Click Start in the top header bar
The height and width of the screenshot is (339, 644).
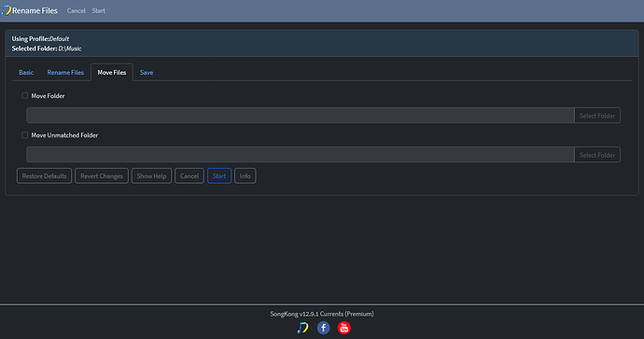tap(99, 10)
